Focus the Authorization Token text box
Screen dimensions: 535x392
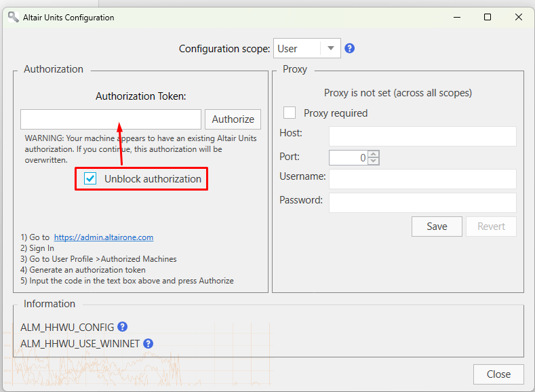coord(111,119)
